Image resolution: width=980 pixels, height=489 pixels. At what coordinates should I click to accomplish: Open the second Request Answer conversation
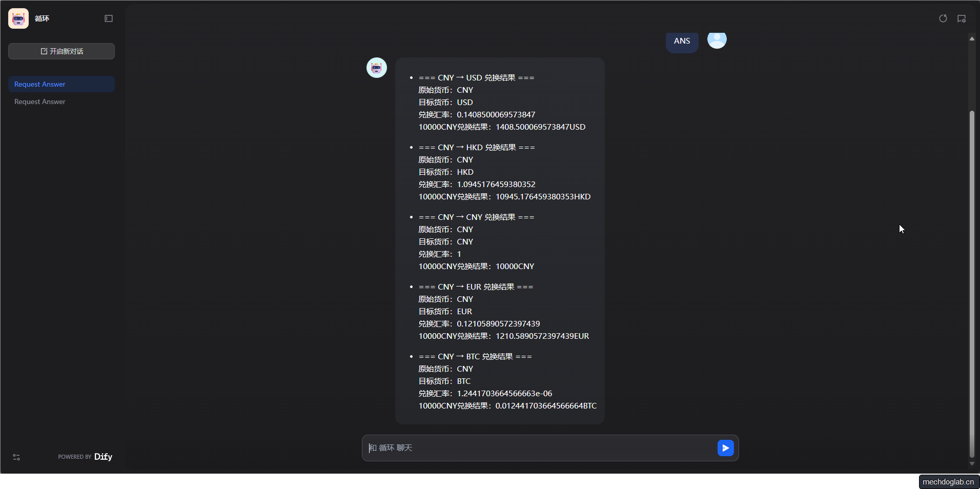(40, 102)
